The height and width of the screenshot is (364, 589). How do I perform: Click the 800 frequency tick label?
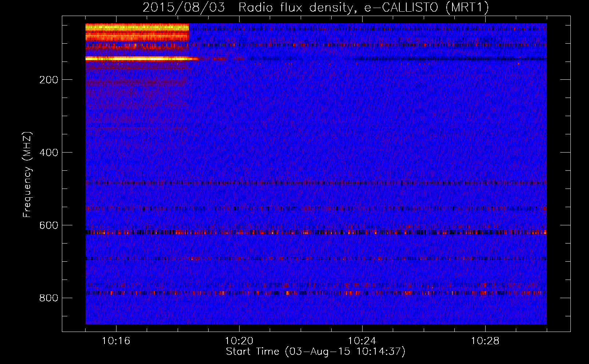49,298
